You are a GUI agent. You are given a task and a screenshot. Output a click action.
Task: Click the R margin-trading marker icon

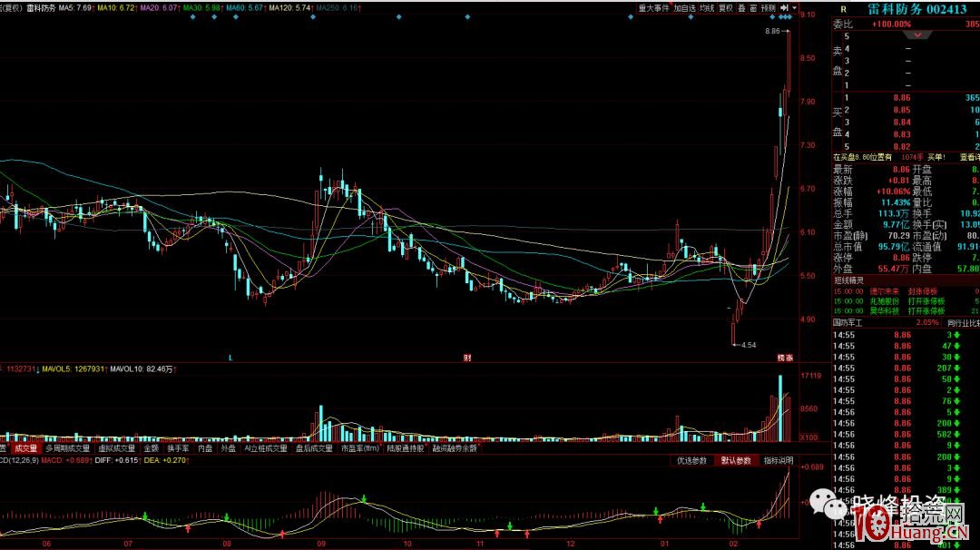click(843, 9)
